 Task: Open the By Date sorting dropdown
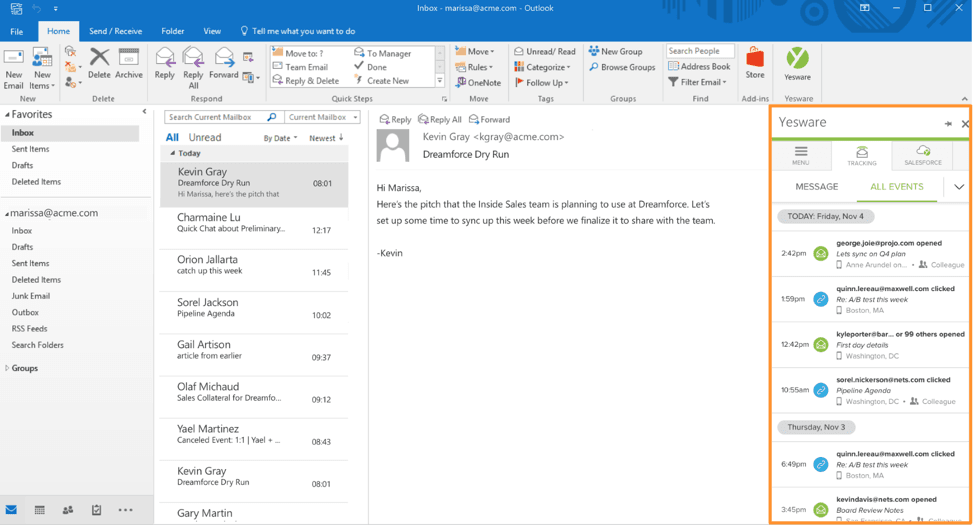[280, 138]
